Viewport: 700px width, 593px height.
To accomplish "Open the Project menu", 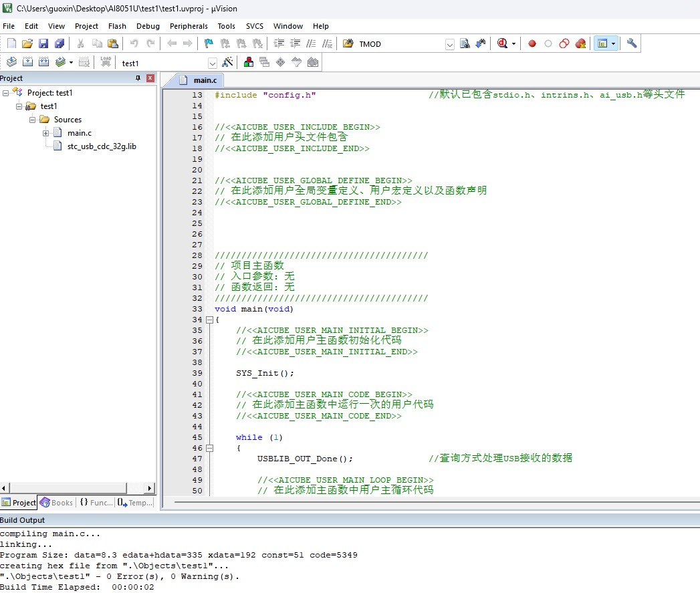I will point(86,26).
